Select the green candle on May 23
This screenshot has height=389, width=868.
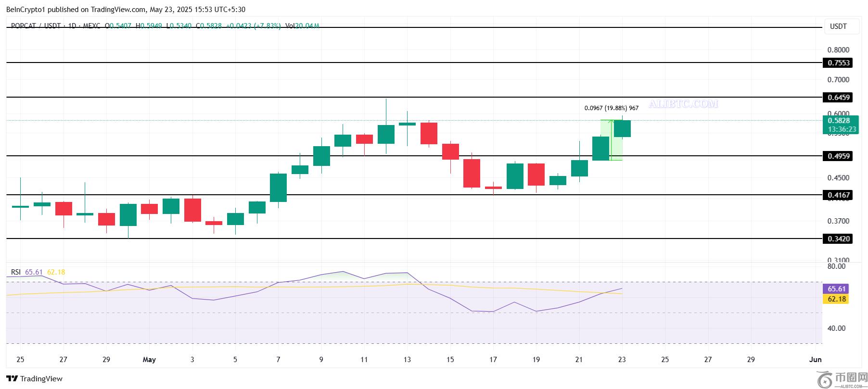pos(622,128)
